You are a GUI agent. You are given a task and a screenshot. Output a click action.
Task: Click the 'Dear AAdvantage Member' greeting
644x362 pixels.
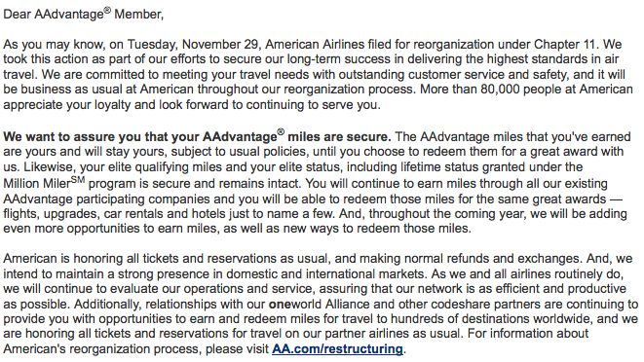(x=84, y=14)
